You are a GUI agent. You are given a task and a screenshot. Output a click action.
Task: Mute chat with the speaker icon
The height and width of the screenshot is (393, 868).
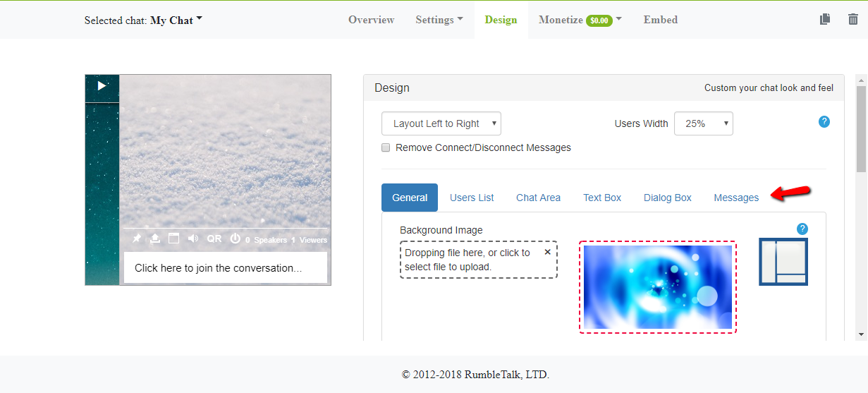193,239
